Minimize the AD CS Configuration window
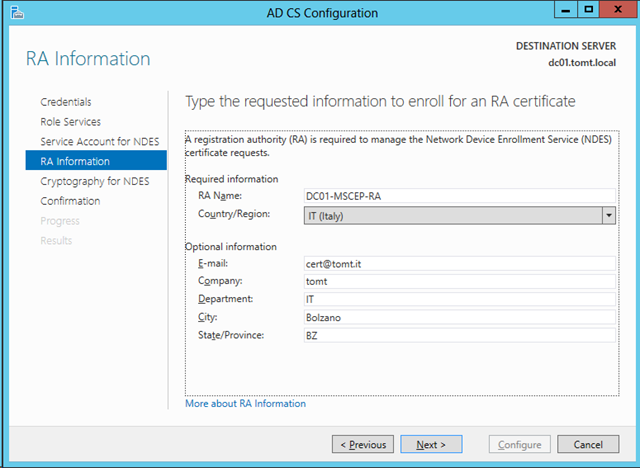Image resolution: width=640 pixels, height=468 pixels. pos(566,10)
